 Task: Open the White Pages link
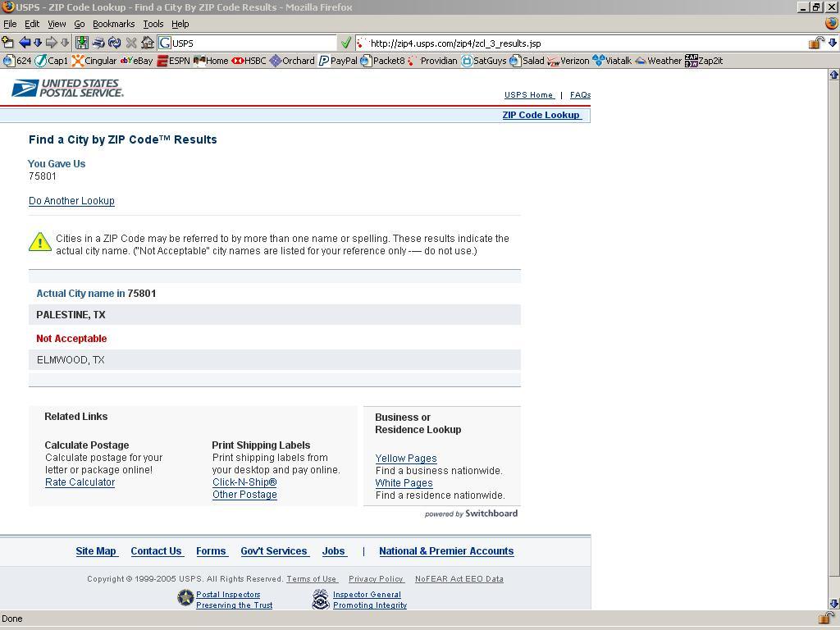tap(404, 483)
